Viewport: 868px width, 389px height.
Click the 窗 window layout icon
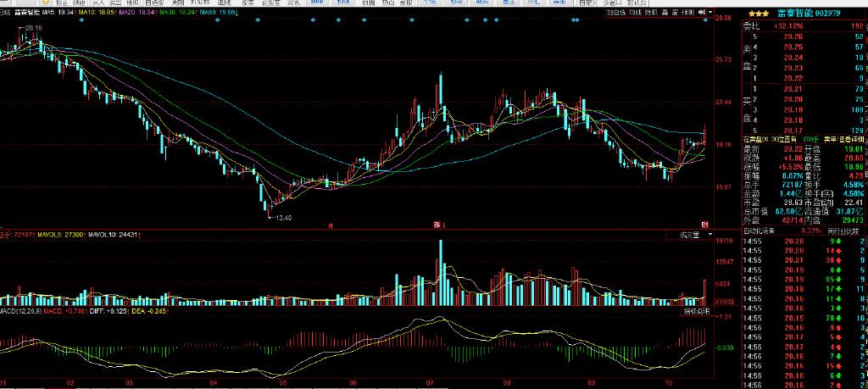tap(674, 13)
